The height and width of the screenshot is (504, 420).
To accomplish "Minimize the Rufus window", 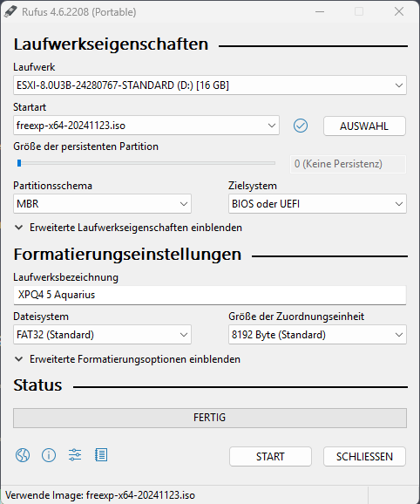I will click(x=320, y=11).
